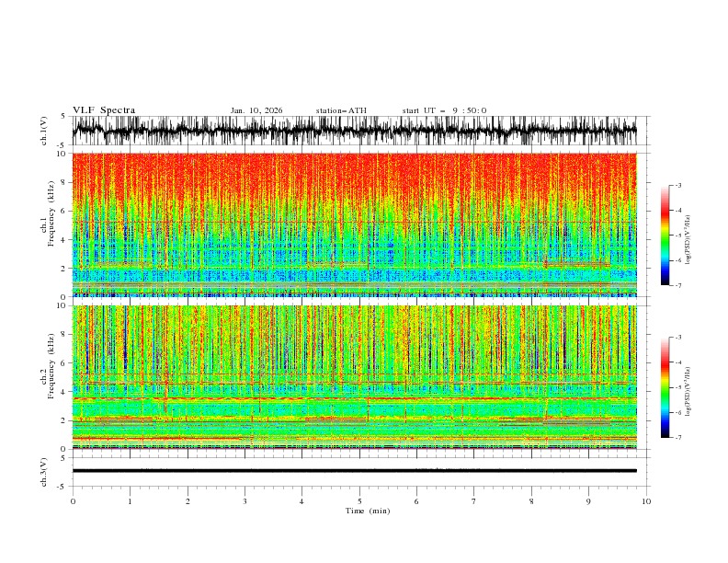Click the "ch.1(V)" axis label
The height and width of the screenshot is (563, 728).
pyautogui.click(x=44, y=131)
